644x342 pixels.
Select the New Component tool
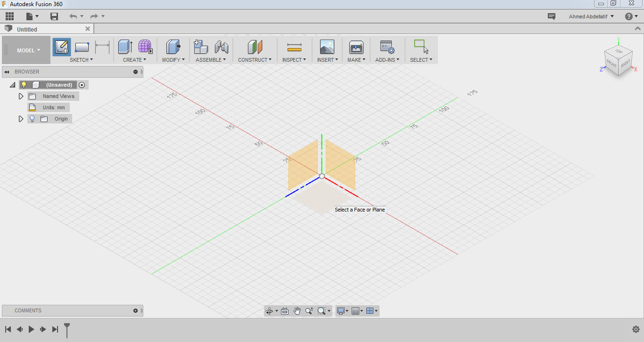point(201,47)
